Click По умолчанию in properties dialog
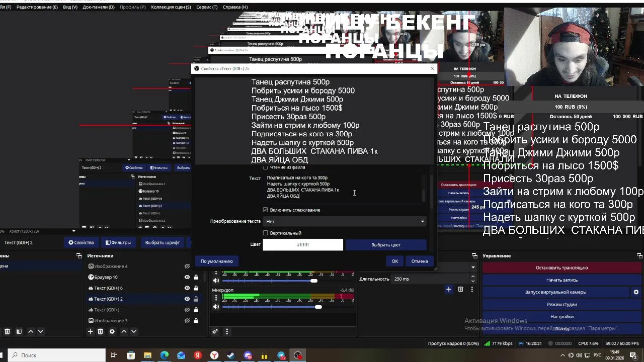 pos(216,261)
